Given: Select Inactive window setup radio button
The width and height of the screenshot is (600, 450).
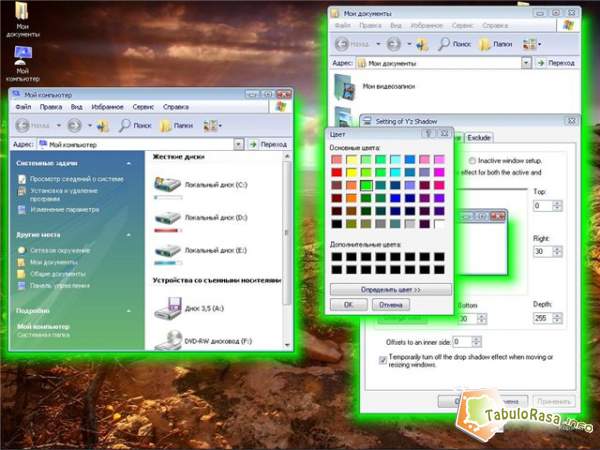Looking at the screenshot, I should (x=472, y=161).
